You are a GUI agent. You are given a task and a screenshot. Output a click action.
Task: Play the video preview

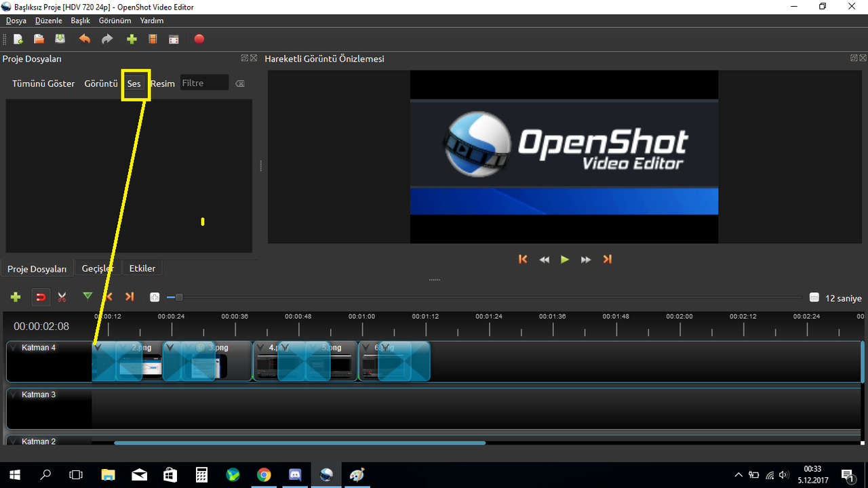click(x=565, y=259)
